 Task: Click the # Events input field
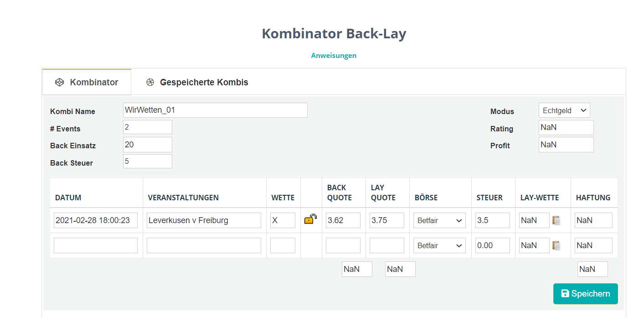coord(148,127)
